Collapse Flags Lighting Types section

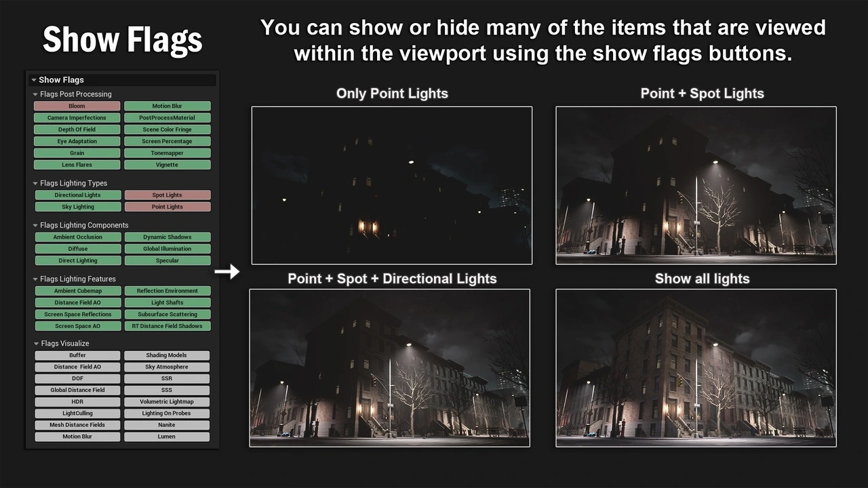point(35,183)
